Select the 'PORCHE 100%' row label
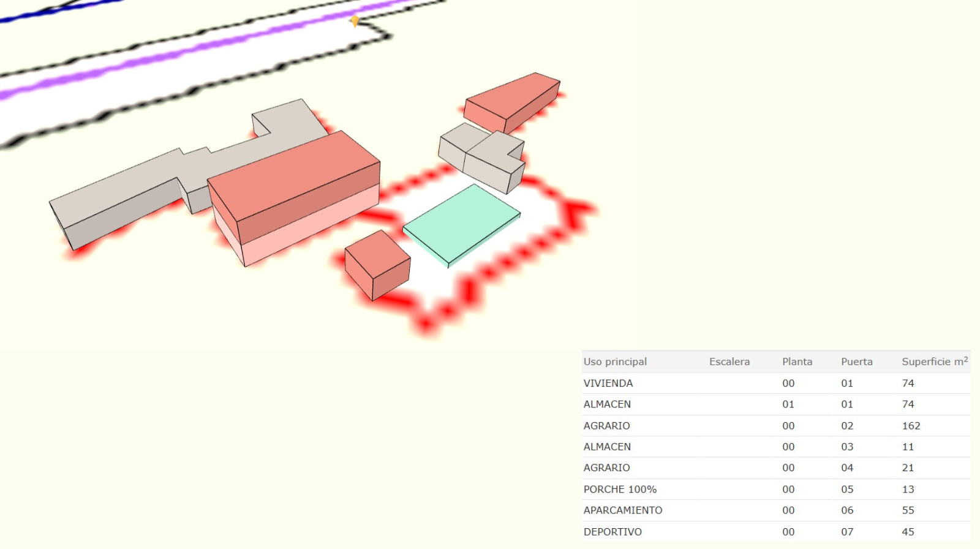980x549 pixels. [620, 489]
